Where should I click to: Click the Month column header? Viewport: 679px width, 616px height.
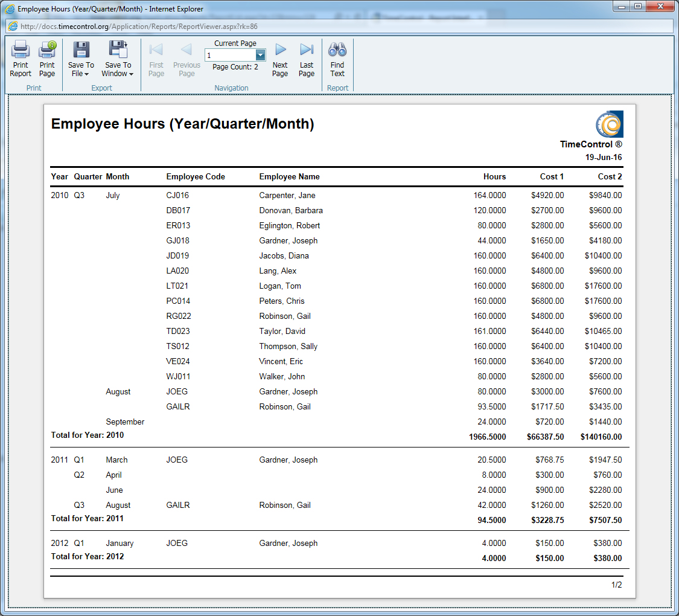pos(117,177)
